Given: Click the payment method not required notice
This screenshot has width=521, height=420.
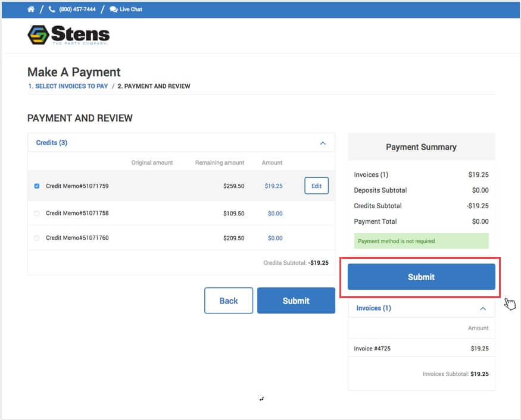Looking at the screenshot, I should point(421,240).
